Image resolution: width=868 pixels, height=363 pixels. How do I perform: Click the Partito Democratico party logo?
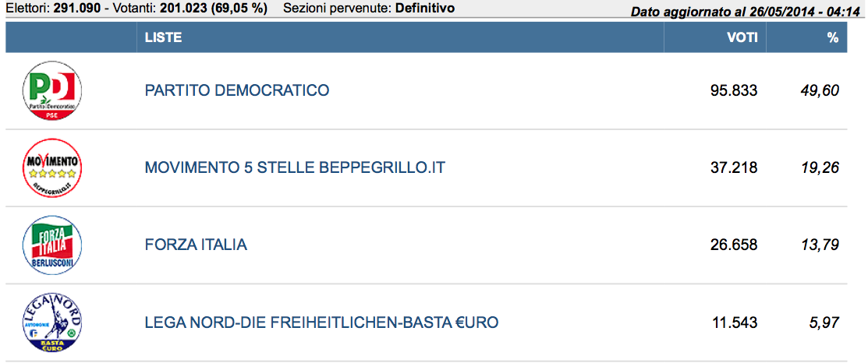coord(52,91)
